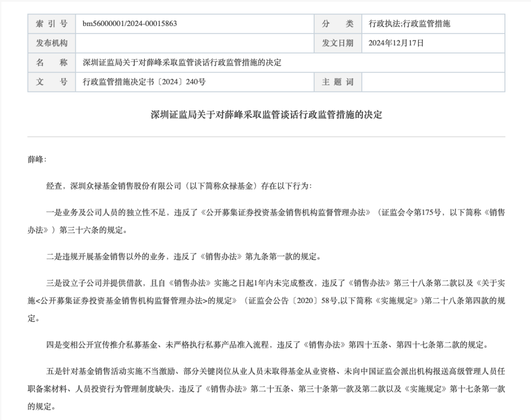The image size is (531, 420).
Task: Click paragraph beginning 四是变相公开宣传推介私募基金
Action: coord(267,345)
